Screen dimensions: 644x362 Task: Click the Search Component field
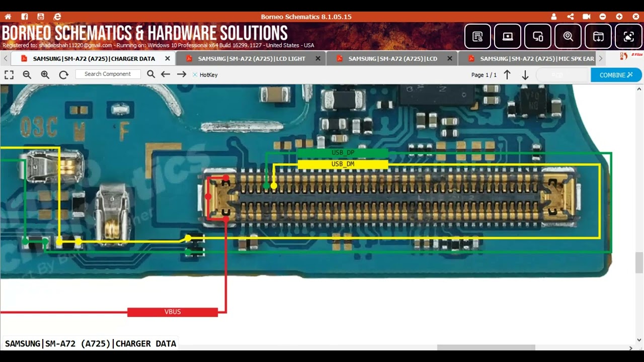(108, 74)
